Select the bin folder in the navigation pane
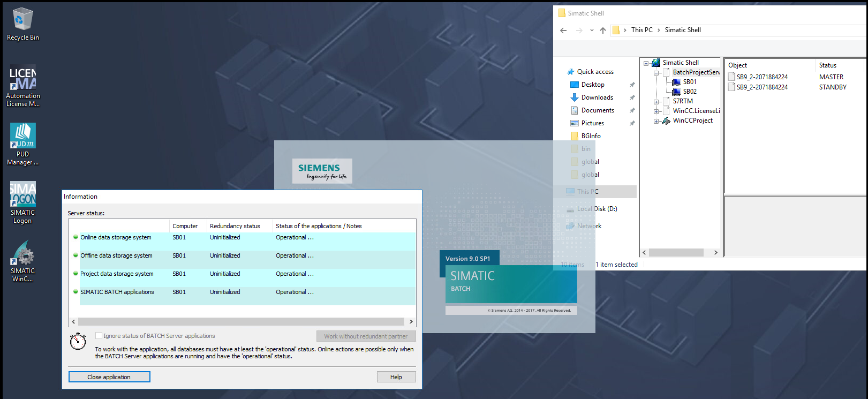Image resolution: width=868 pixels, height=399 pixels. pos(586,149)
